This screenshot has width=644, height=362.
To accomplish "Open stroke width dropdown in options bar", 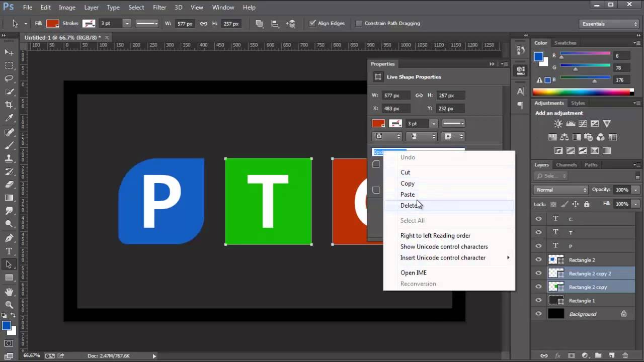I will point(127,23).
